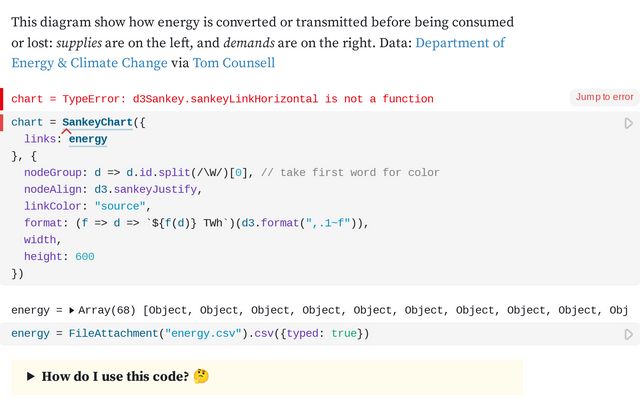Click the underlined SankeyChart reference

pos(97,122)
